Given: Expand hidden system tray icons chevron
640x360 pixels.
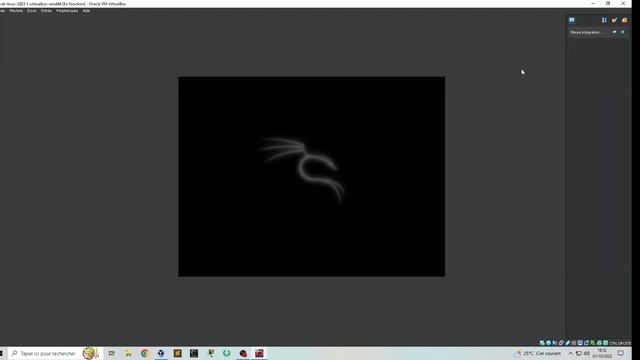Looking at the screenshot, I should point(570,353).
